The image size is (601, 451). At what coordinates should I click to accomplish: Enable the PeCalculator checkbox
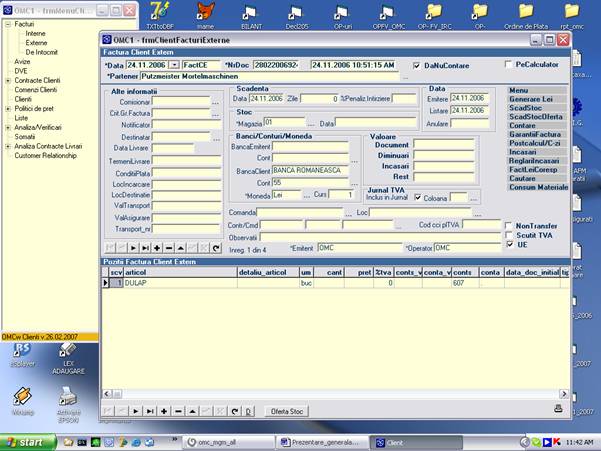tap(509, 65)
